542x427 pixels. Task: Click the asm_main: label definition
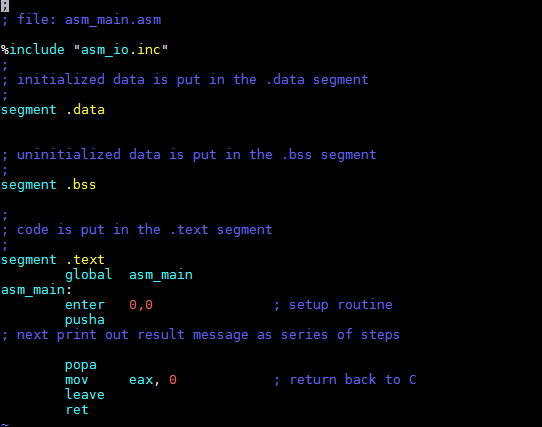36,290
